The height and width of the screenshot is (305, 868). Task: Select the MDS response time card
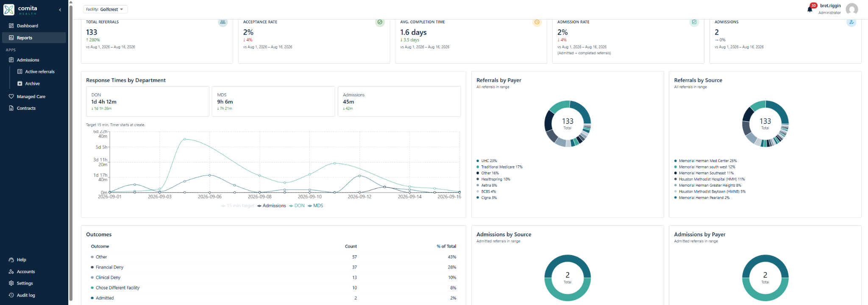(273, 101)
